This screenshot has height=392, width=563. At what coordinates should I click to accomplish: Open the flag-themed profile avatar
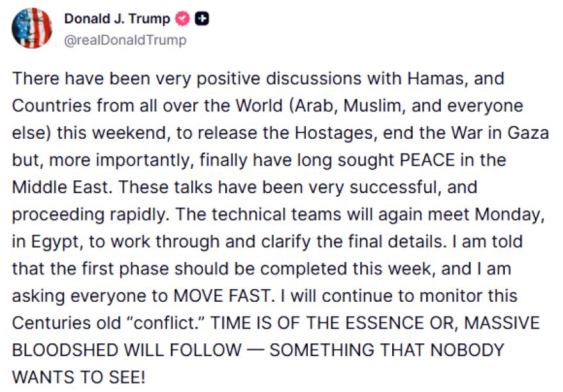tap(32, 28)
